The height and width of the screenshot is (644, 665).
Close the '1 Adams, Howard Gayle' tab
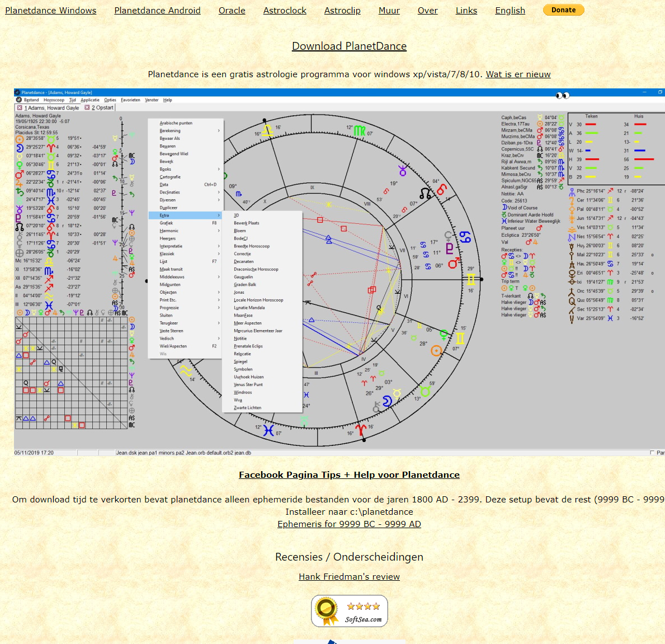tap(20, 108)
